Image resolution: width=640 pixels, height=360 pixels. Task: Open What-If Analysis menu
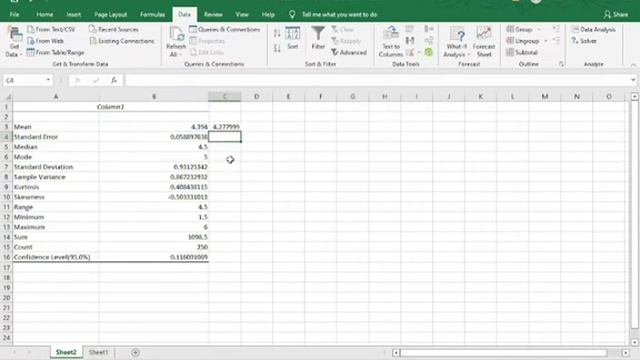(x=457, y=42)
